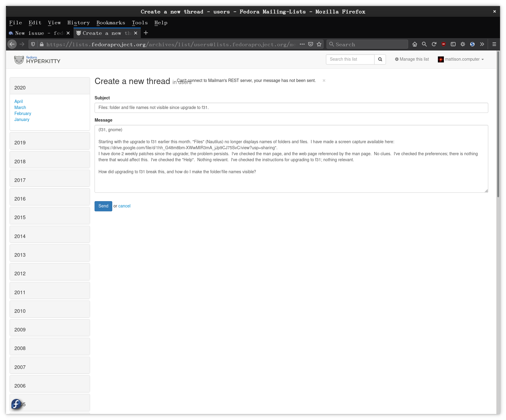Expand the 2019 archive section
This screenshot has width=506, height=420.
pyautogui.click(x=50, y=141)
